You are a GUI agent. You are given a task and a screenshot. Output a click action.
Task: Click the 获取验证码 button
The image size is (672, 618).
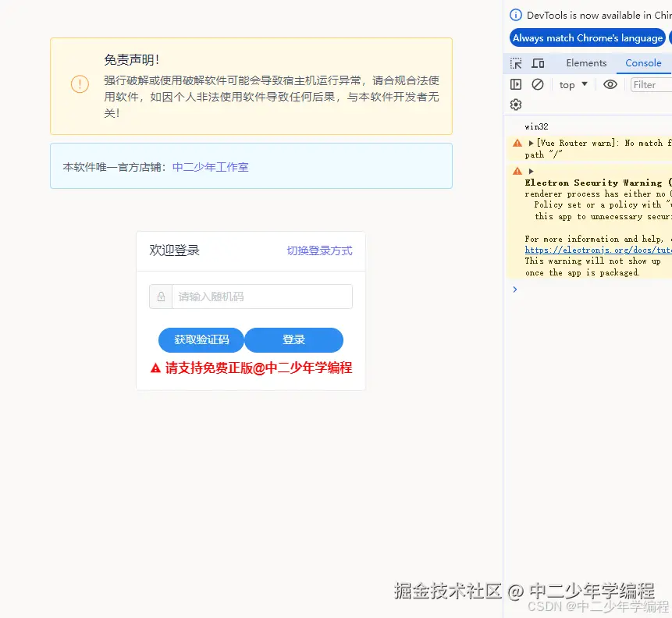[x=201, y=339]
